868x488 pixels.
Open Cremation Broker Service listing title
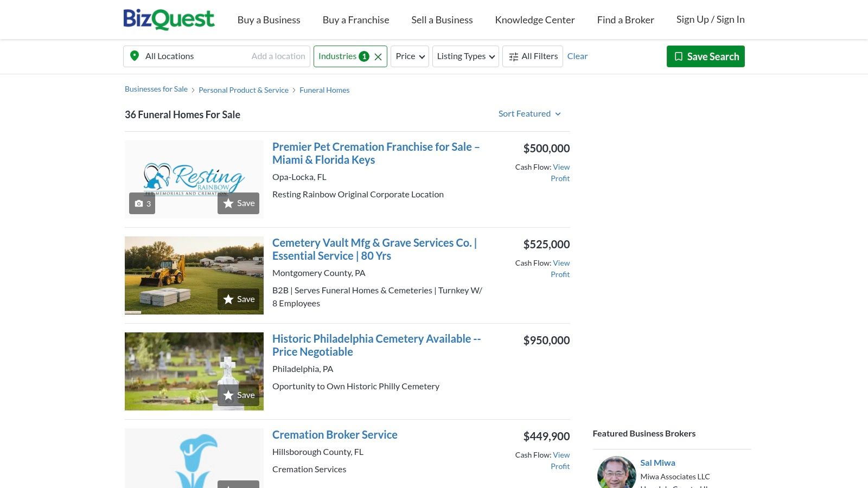tap(335, 434)
